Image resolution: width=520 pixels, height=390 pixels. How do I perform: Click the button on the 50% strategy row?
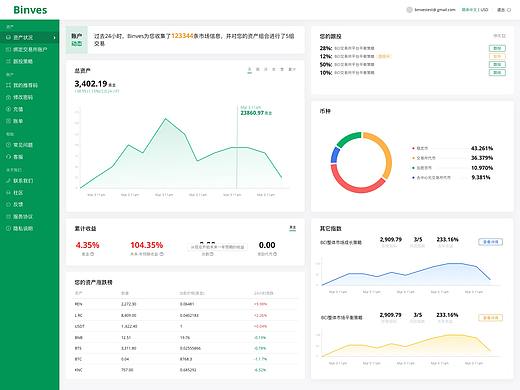coord(497,64)
